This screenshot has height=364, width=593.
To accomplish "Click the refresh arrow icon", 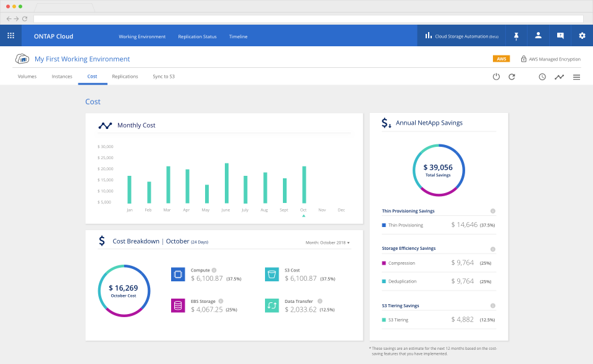I will point(511,77).
